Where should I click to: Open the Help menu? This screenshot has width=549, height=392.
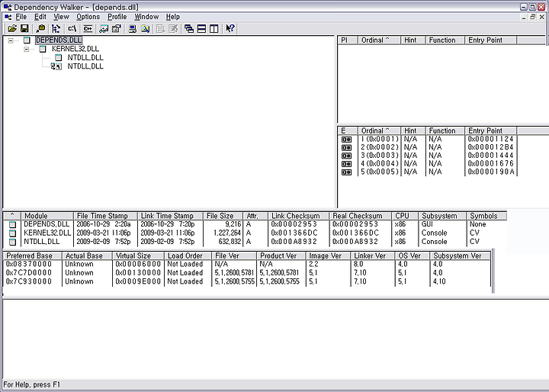coord(172,17)
